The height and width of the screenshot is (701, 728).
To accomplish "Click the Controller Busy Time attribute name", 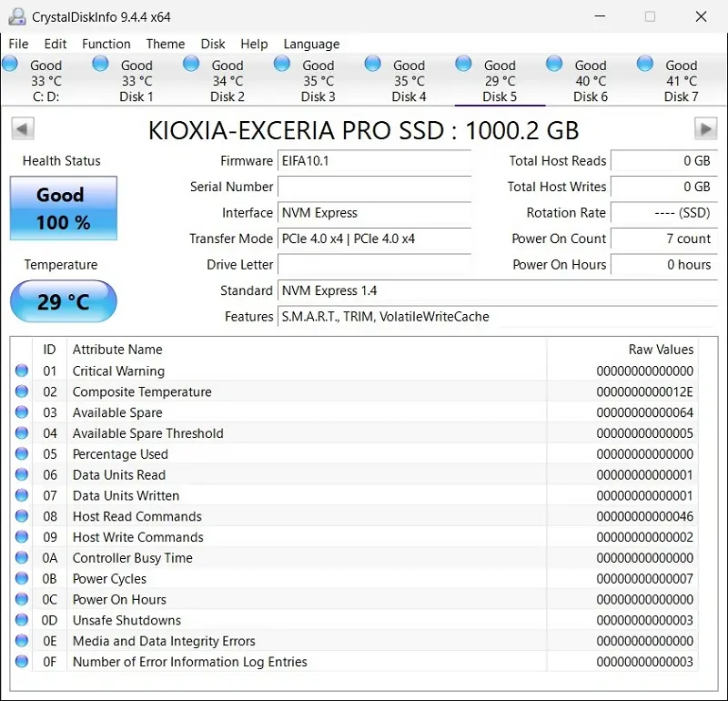I will [132, 558].
